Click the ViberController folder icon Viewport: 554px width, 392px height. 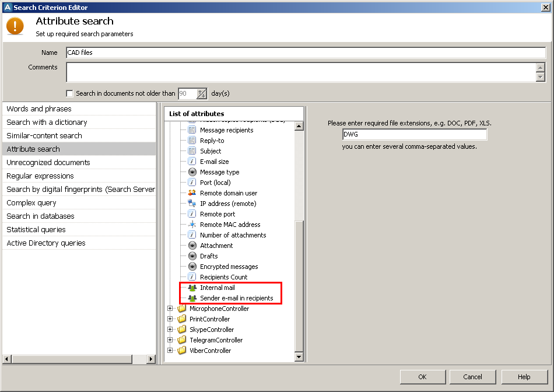click(x=181, y=350)
